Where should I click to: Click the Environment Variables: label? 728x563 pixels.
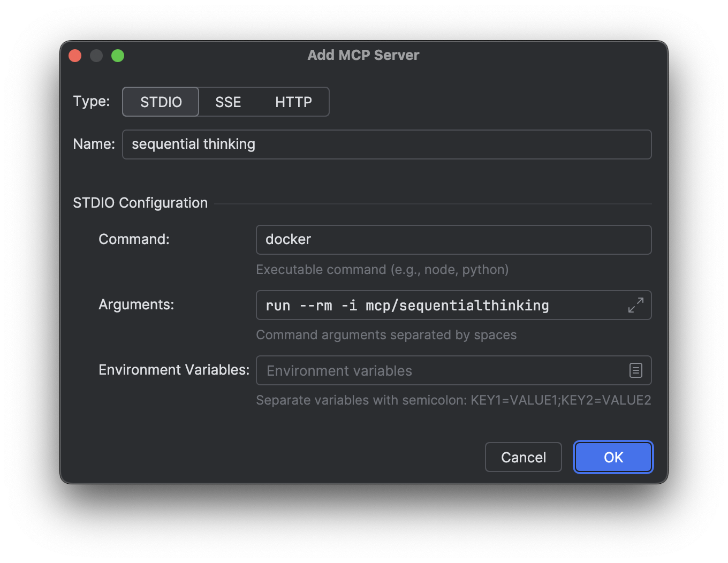point(174,370)
